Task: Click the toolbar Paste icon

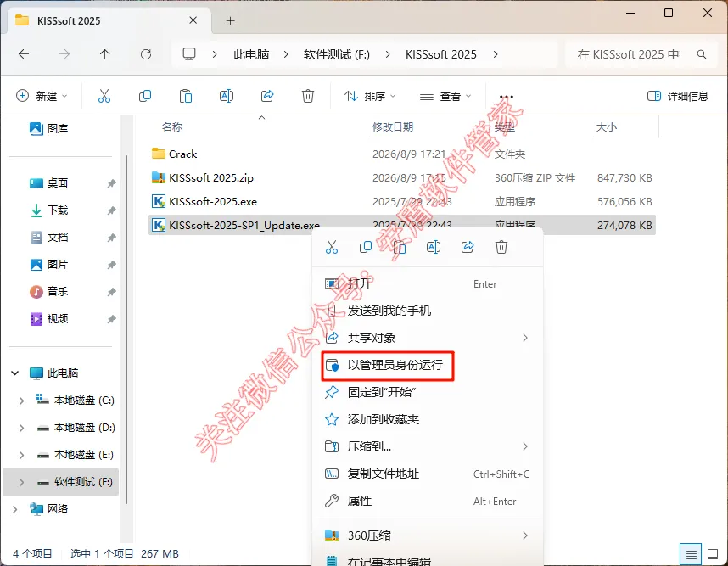Action: click(186, 96)
